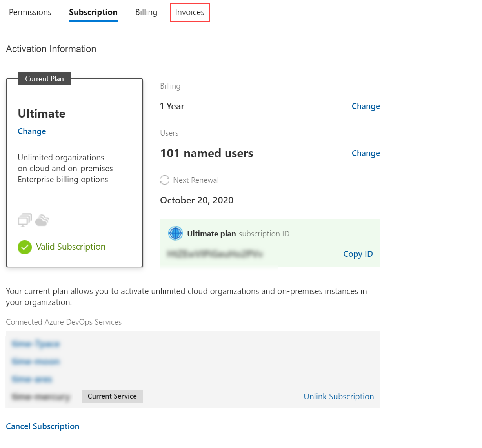Click the Current Service badge
The width and height of the screenshot is (482, 448).
click(112, 396)
